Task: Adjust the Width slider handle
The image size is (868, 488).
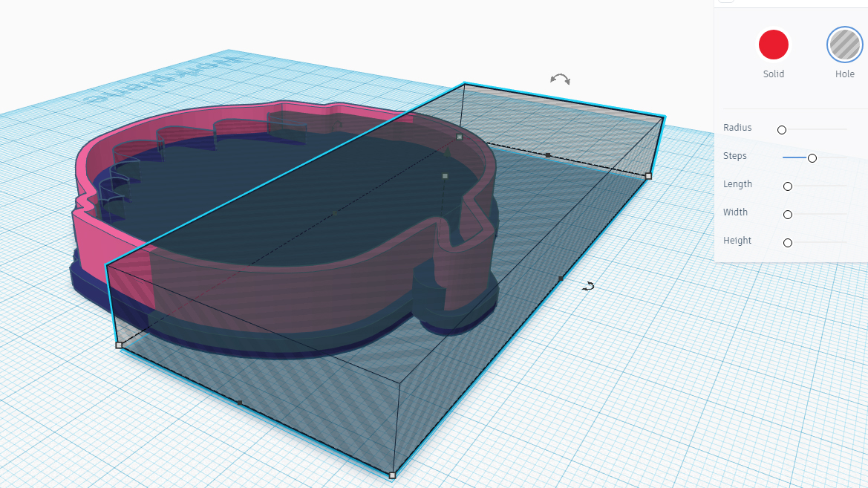Action: tap(788, 215)
